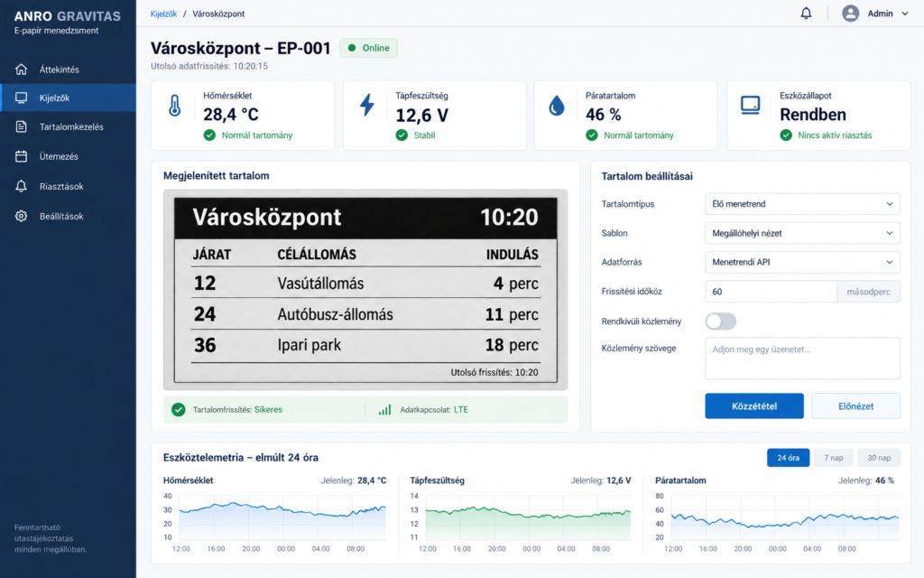The width and height of the screenshot is (924, 578).
Task: Click the Online status badge
Action: 368,48
